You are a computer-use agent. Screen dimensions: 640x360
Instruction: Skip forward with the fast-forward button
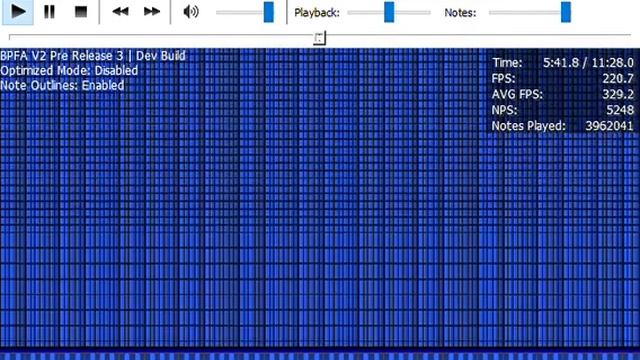tap(152, 12)
